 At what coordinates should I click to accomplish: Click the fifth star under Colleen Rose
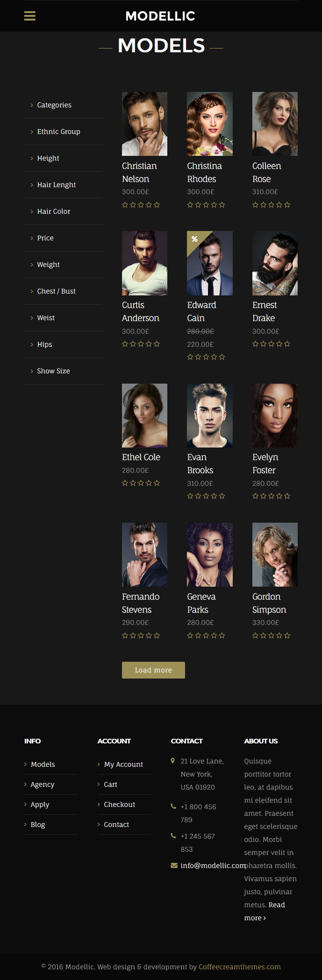[x=287, y=204]
